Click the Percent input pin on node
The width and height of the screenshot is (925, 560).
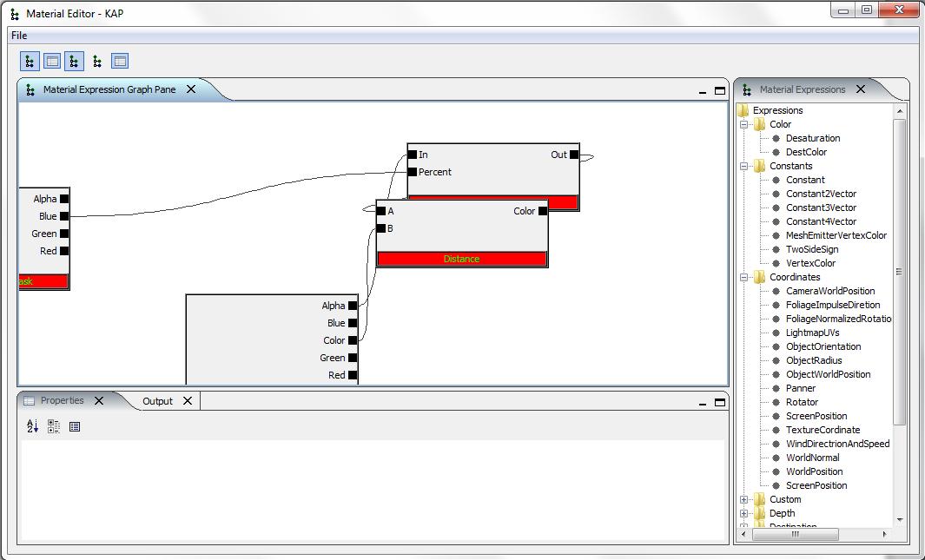[413, 172]
